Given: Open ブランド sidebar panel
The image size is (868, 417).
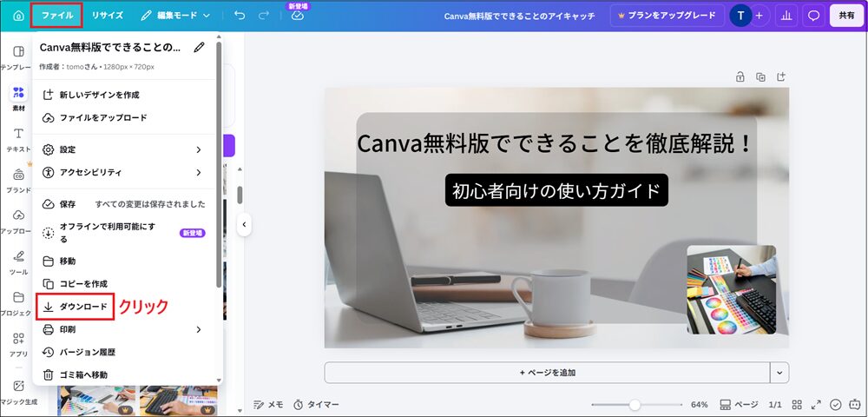Looking at the screenshot, I should point(18,181).
